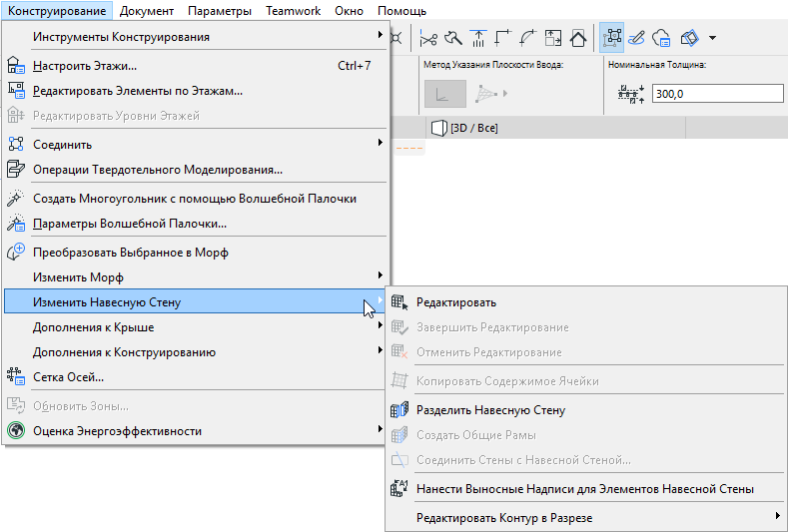Click Завершить Редактирование submenu item
The width and height of the screenshot is (788, 532).
pos(586,327)
